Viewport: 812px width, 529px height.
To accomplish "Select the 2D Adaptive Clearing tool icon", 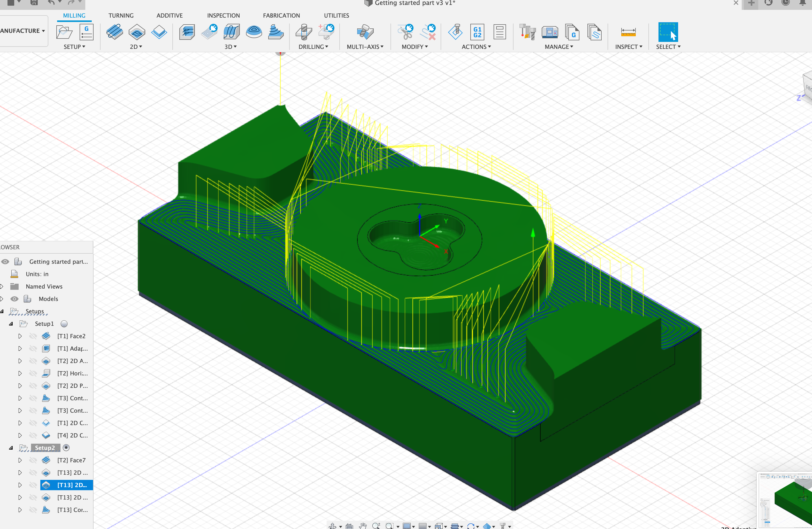I will tap(136, 32).
